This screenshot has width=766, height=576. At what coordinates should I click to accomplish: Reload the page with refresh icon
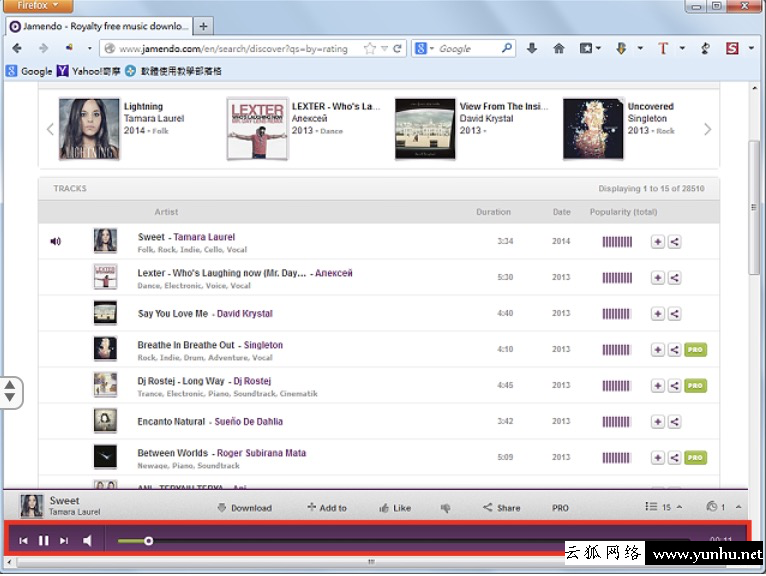398,48
